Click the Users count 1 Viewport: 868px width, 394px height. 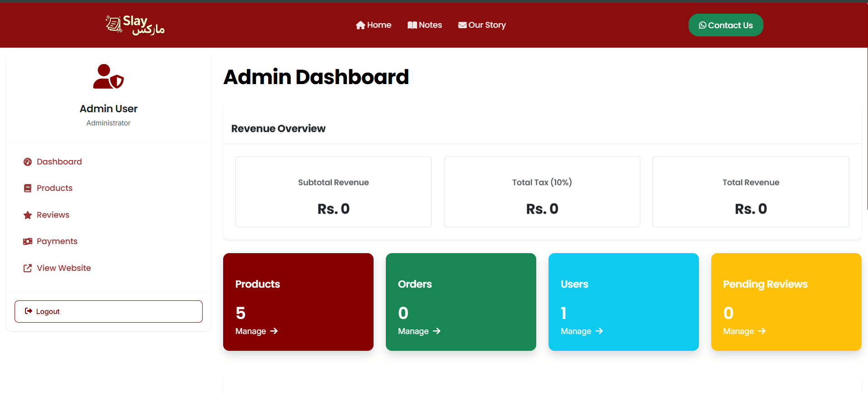(x=564, y=313)
